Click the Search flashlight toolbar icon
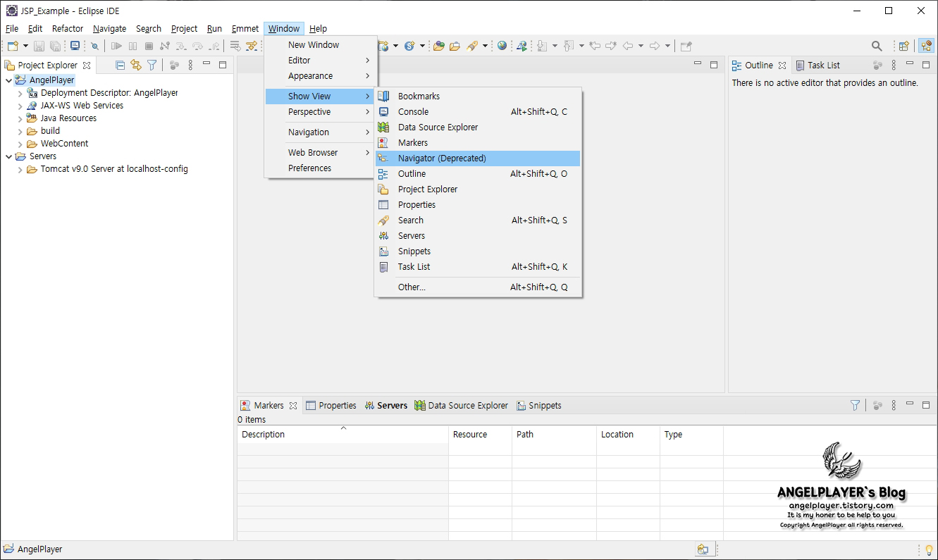 pos(472,46)
